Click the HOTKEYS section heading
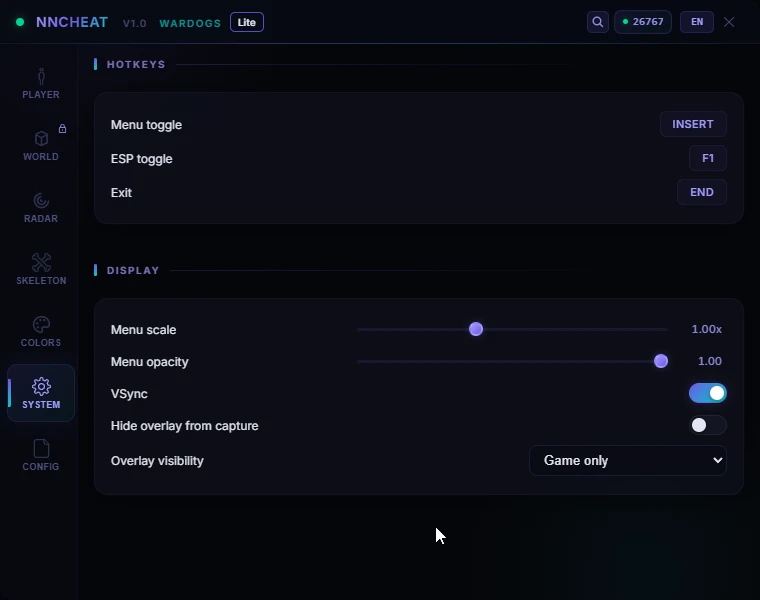Viewport: 760px width, 600px height. click(x=136, y=64)
